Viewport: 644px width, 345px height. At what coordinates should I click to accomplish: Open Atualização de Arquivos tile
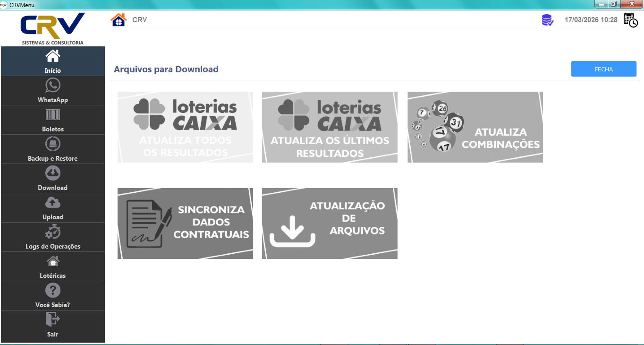coord(330,224)
